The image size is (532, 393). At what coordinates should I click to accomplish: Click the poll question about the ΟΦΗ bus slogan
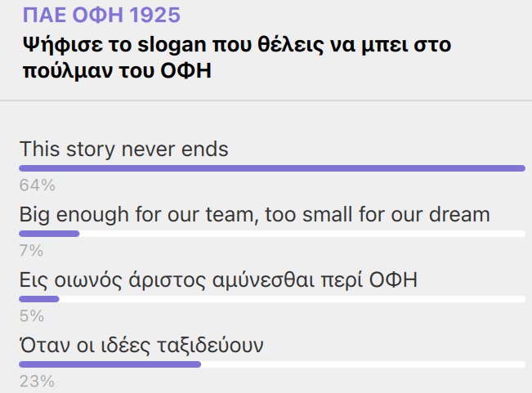[237, 57]
